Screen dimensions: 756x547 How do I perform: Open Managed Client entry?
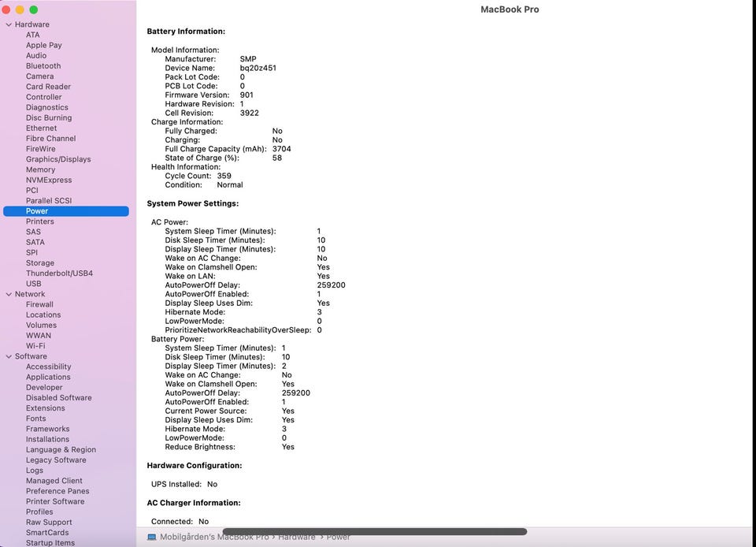tap(54, 481)
